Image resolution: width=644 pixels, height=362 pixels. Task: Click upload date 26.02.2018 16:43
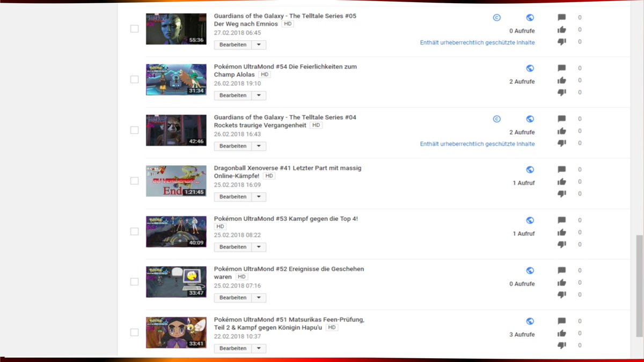pos(237,134)
